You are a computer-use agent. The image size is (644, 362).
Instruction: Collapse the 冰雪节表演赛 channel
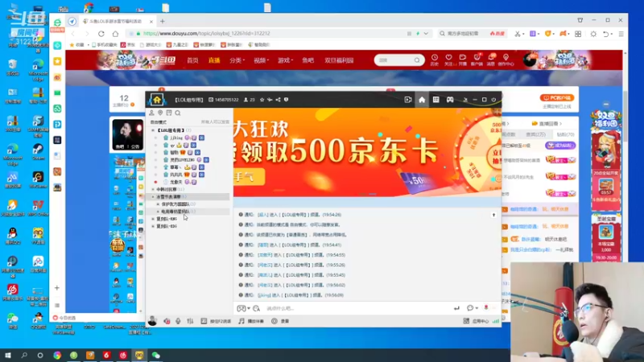pos(153,197)
